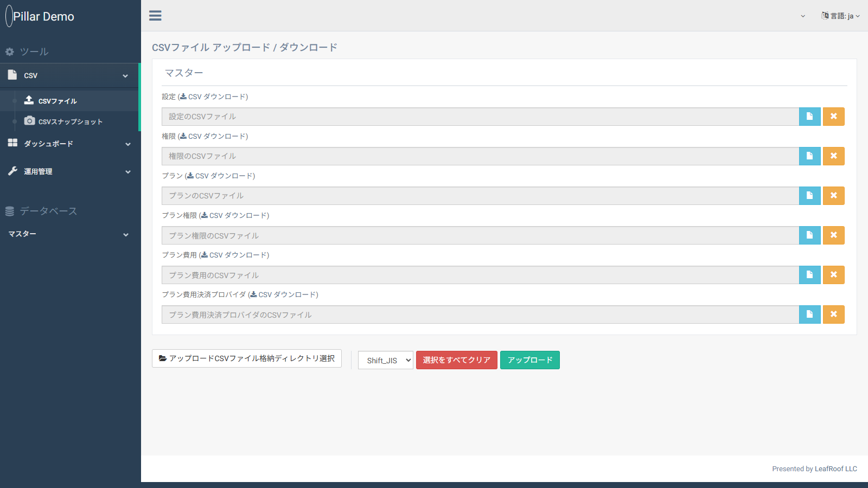Screen dimensions: 868x488
Task: Clear the 設定のCSVファイル selection with the X
Action: pos(834,117)
